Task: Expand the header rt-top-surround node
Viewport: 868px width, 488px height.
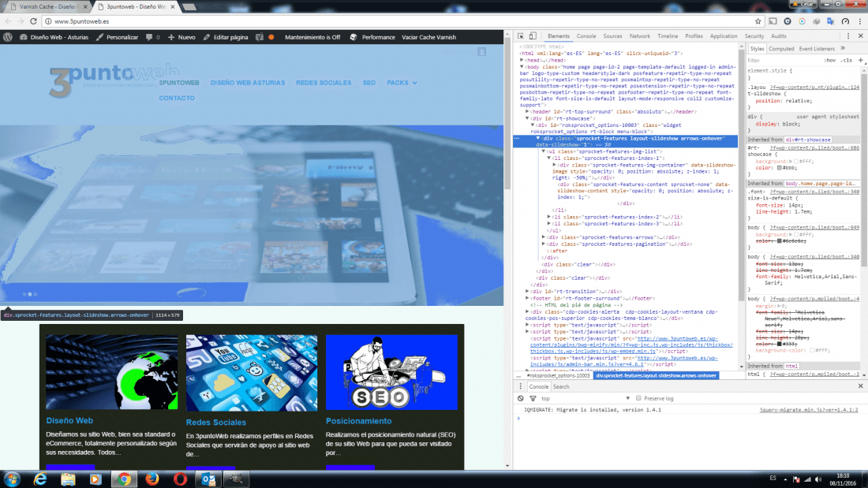Action: 527,112
